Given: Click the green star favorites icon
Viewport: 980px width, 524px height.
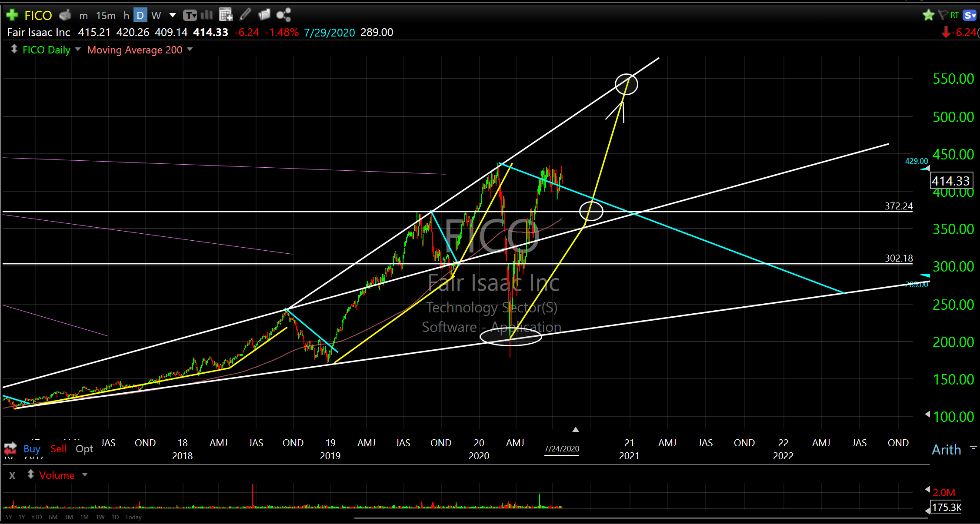Looking at the screenshot, I should coord(928,15).
